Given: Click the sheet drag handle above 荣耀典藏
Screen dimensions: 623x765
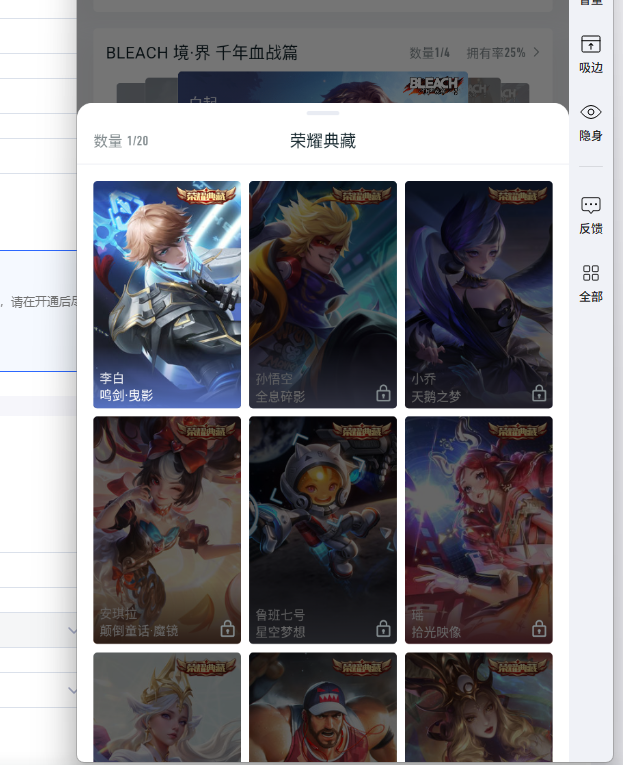Looking at the screenshot, I should click(x=323, y=113).
